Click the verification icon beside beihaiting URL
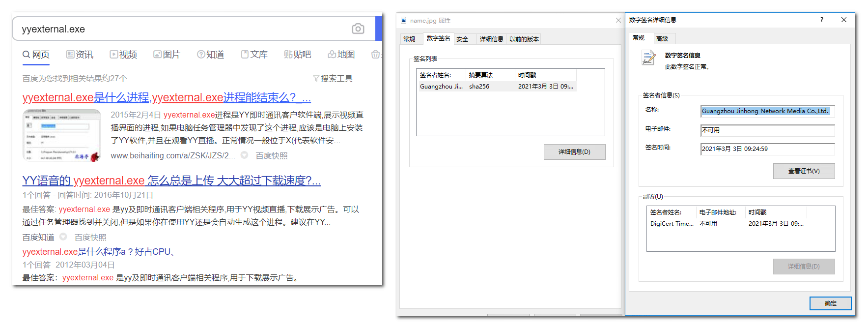Viewport: 868px width, 329px height. coord(244,155)
